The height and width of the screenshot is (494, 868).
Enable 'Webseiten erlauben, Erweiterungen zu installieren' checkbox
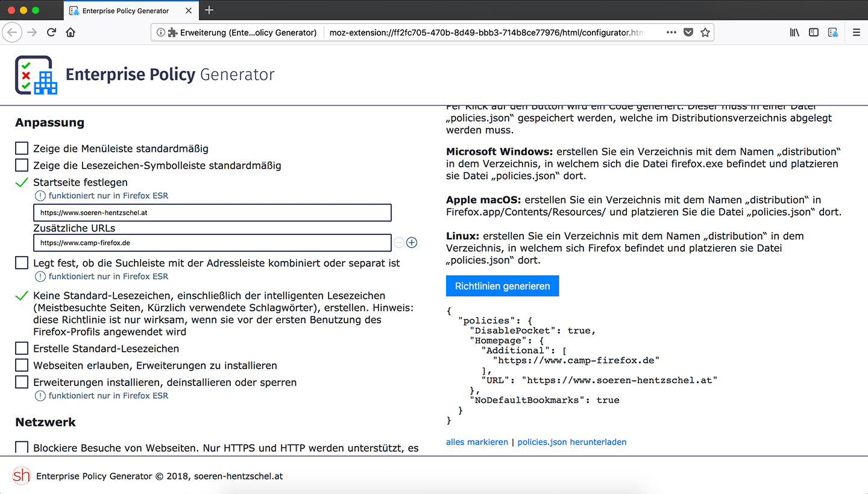(x=22, y=365)
